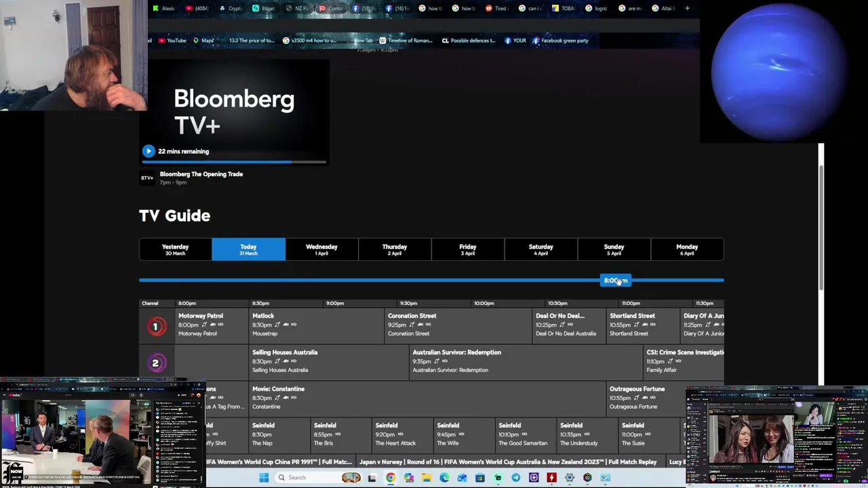Viewport: 868px width, 488px height.
Task: Launch Microsoft Edge from the taskbar
Action: click(x=444, y=478)
